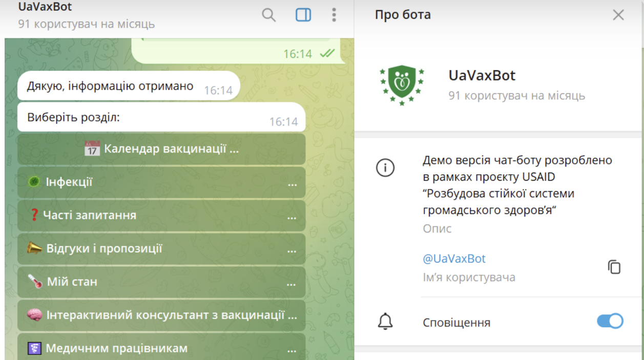The height and width of the screenshot is (360, 644).
Task: Click the double-check read receipt icon
Action: [327, 53]
